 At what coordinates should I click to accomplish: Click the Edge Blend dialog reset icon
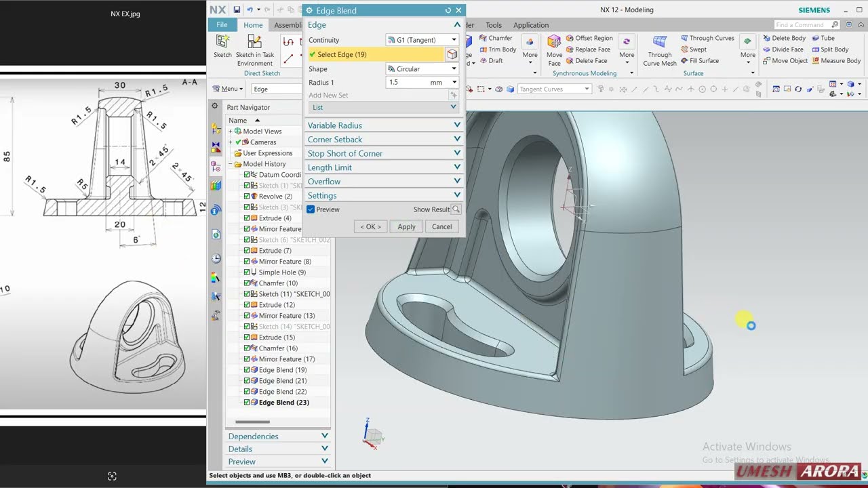point(448,10)
